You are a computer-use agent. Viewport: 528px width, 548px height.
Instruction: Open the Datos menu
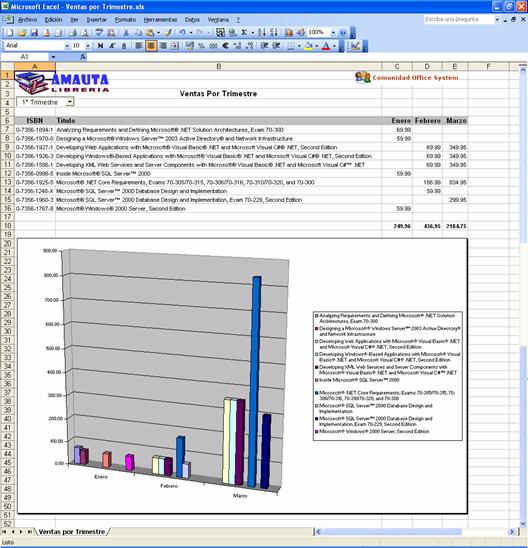pos(192,20)
